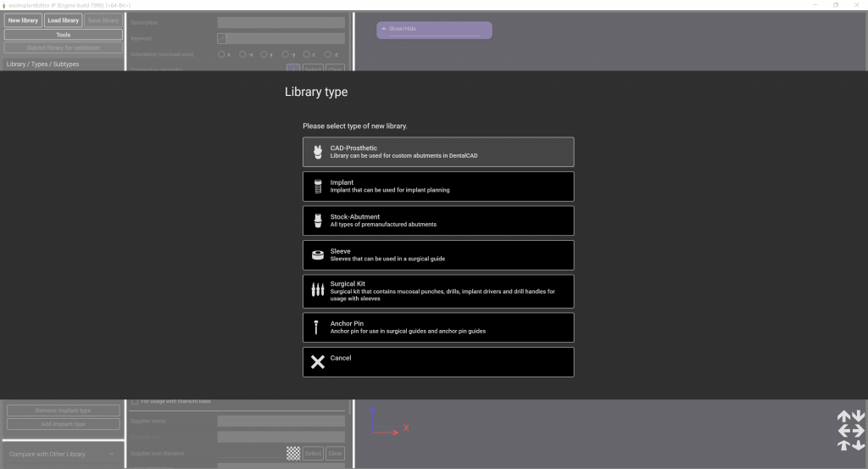Choose the Implant library icon
Image resolution: width=868 pixels, height=469 pixels.
click(318, 186)
